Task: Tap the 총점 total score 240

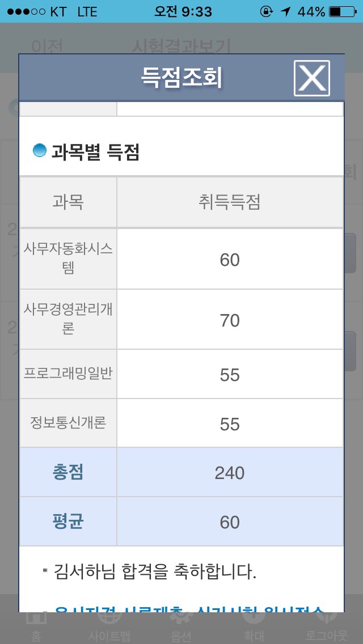Action: (x=230, y=473)
